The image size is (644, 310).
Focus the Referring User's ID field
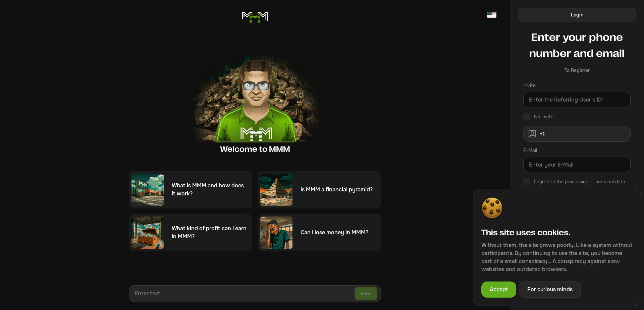[x=577, y=100]
